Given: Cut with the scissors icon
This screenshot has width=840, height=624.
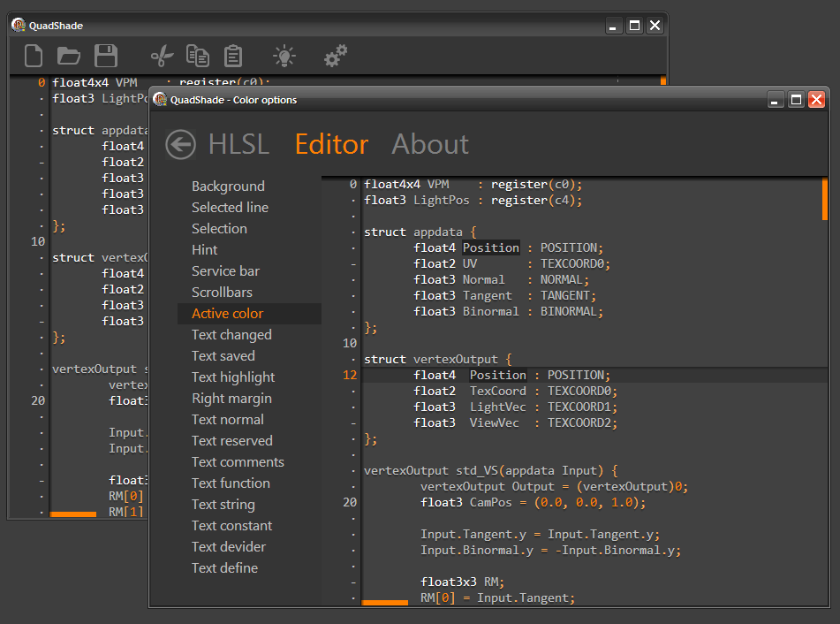Looking at the screenshot, I should (162, 56).
